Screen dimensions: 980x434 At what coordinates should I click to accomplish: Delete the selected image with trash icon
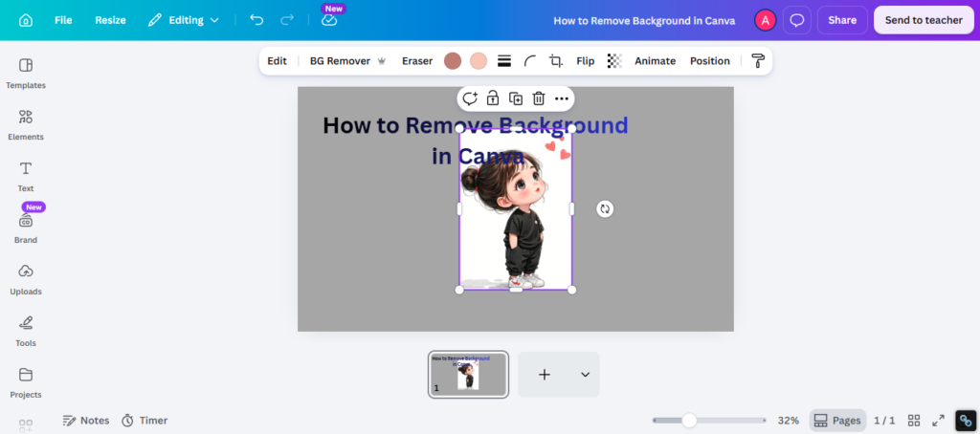point(539,98)
